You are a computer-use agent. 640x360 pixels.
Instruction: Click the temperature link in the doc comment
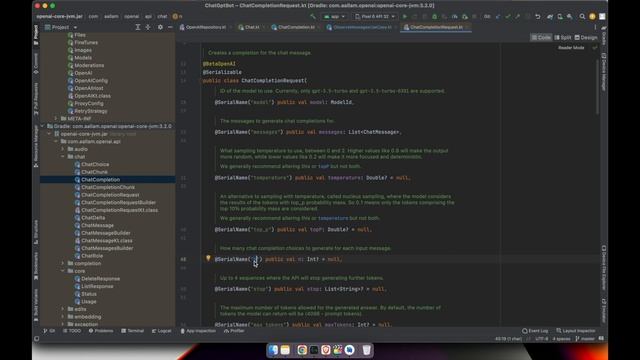[333, 218]
